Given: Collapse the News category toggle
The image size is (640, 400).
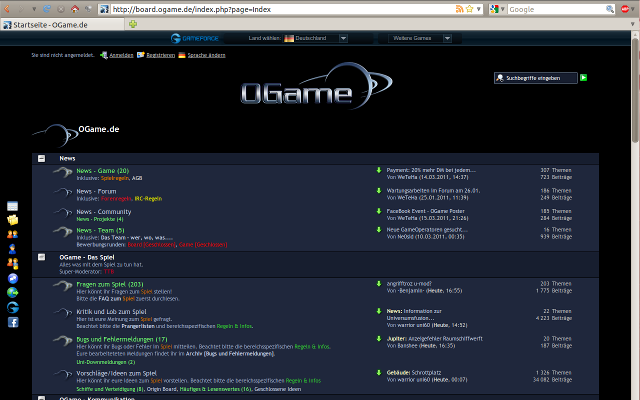Looking at the screenshot, I should (42, 158).
